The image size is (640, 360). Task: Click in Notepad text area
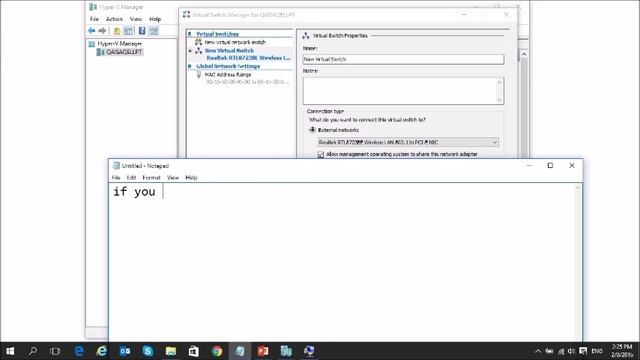tap(343, 261)
